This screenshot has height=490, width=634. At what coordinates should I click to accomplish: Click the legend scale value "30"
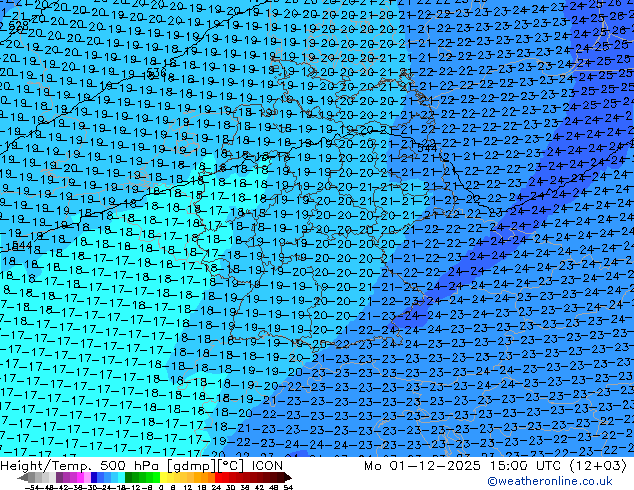(230, 487)
